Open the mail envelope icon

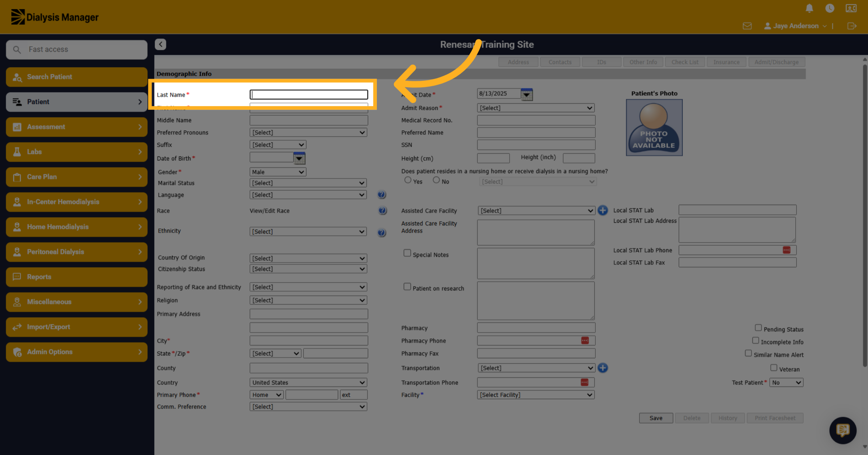pos(747,26)
